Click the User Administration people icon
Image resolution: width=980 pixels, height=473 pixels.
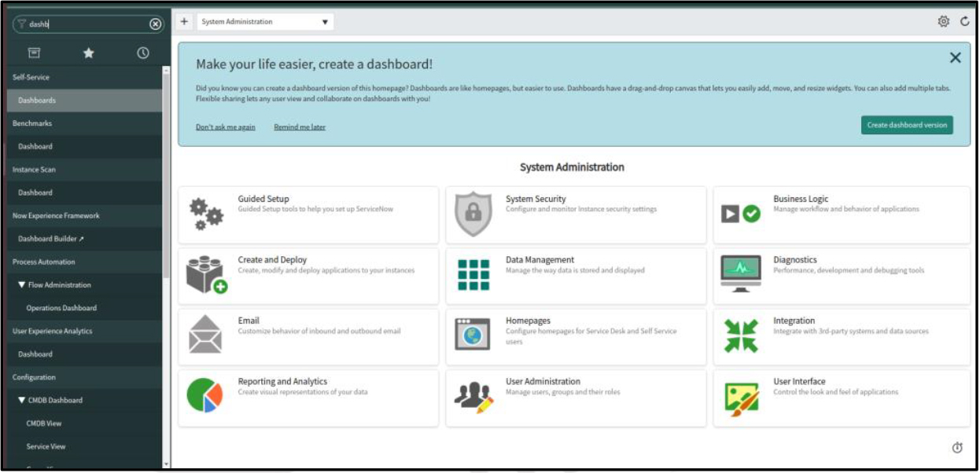coord(473,397)
